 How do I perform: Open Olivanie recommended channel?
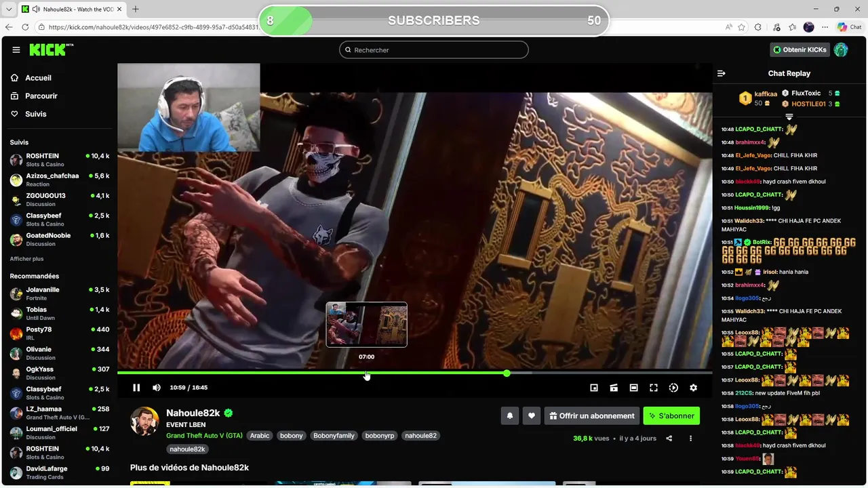pyautogui.click(x=60, y=353)
